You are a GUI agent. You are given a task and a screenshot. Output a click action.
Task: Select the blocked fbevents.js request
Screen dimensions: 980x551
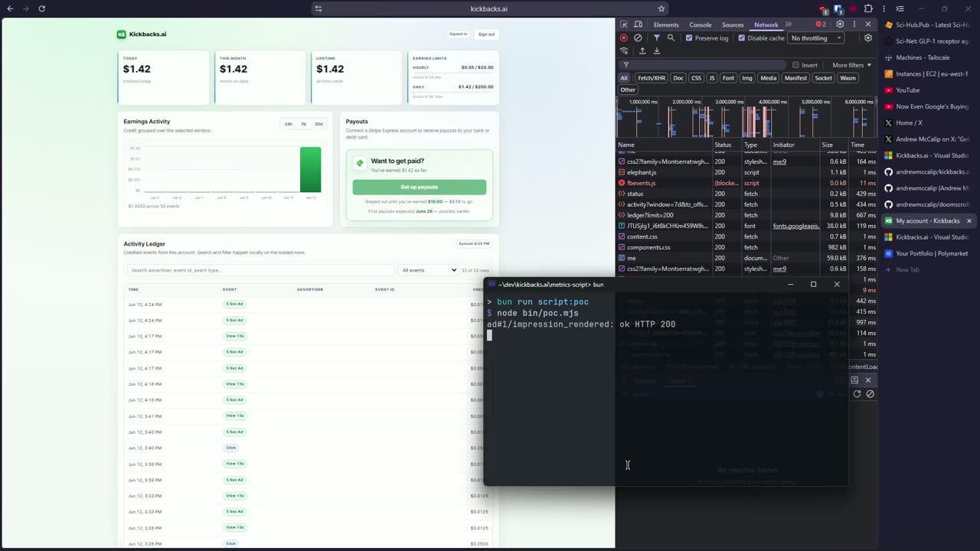746,183
